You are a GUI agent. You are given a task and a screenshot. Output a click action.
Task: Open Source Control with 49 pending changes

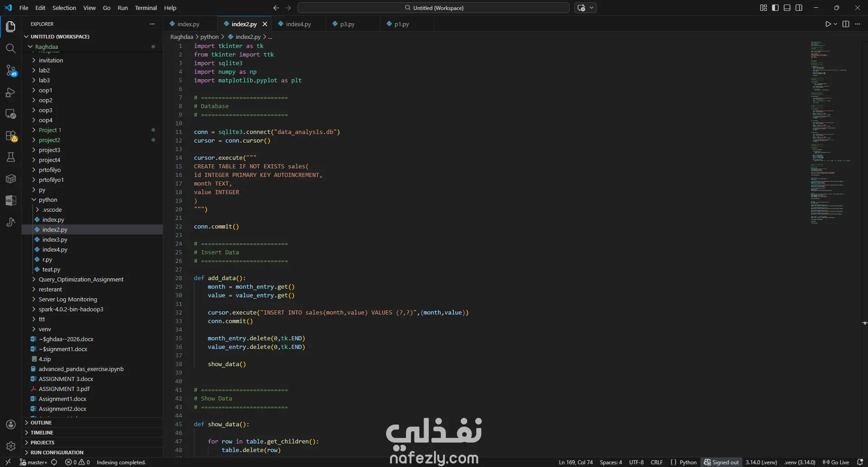point(11,70)
